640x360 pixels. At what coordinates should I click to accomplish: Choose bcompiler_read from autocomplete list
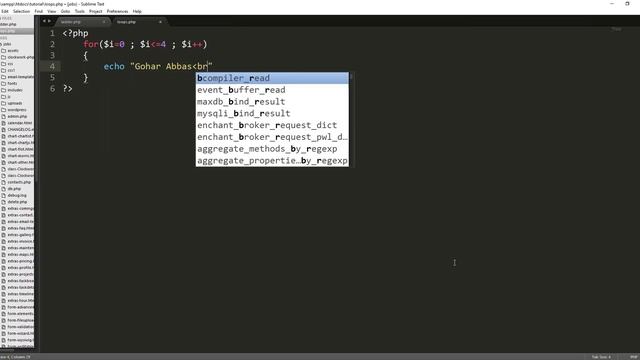(x=272, y=78)
